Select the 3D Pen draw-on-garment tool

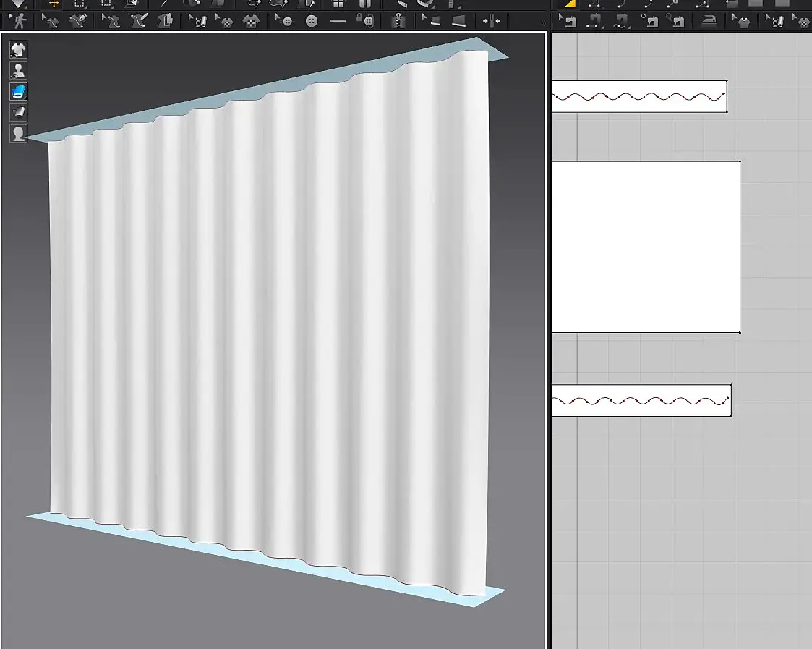pos(138,21)
